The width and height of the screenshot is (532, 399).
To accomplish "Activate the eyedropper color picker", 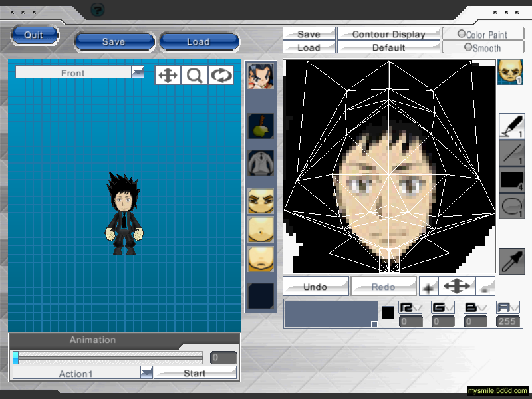I will coord(511,261).
